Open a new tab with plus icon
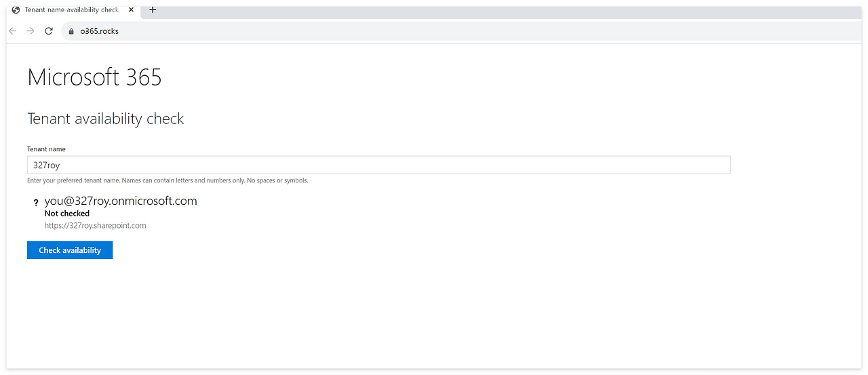Viewport: 868px width, 375px height. coord(153,9)
